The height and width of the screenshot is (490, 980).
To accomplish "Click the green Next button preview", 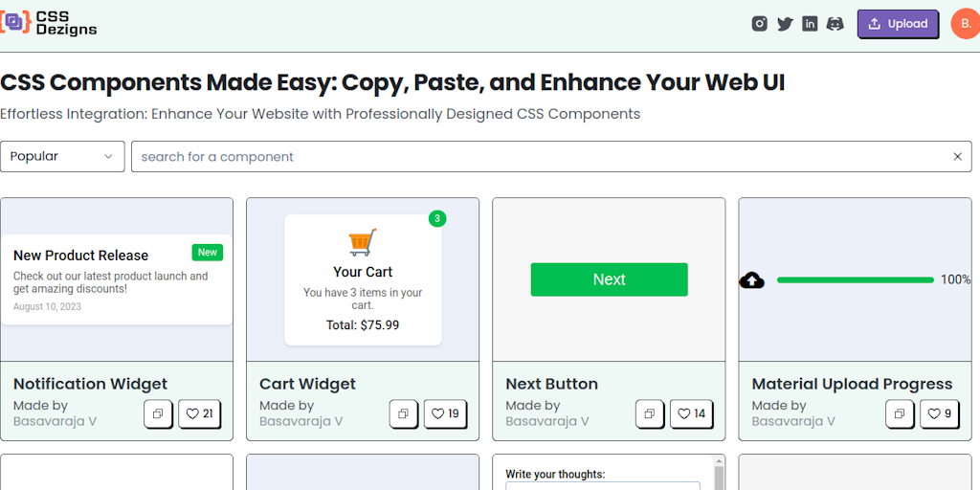I will coord(609,279).
